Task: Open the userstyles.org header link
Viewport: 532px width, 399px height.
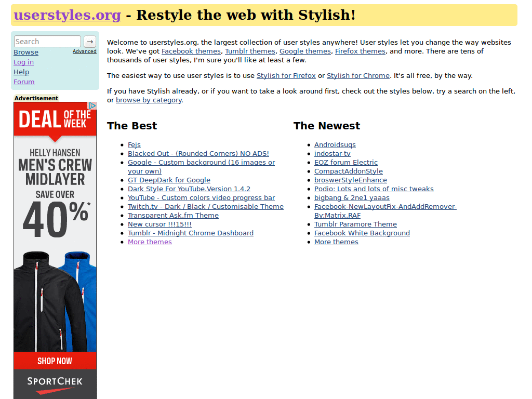Action: [67, 15]
